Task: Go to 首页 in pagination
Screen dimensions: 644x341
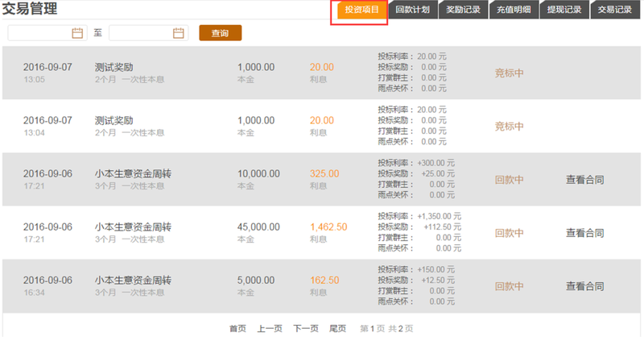Action: (x=237, y=329)
